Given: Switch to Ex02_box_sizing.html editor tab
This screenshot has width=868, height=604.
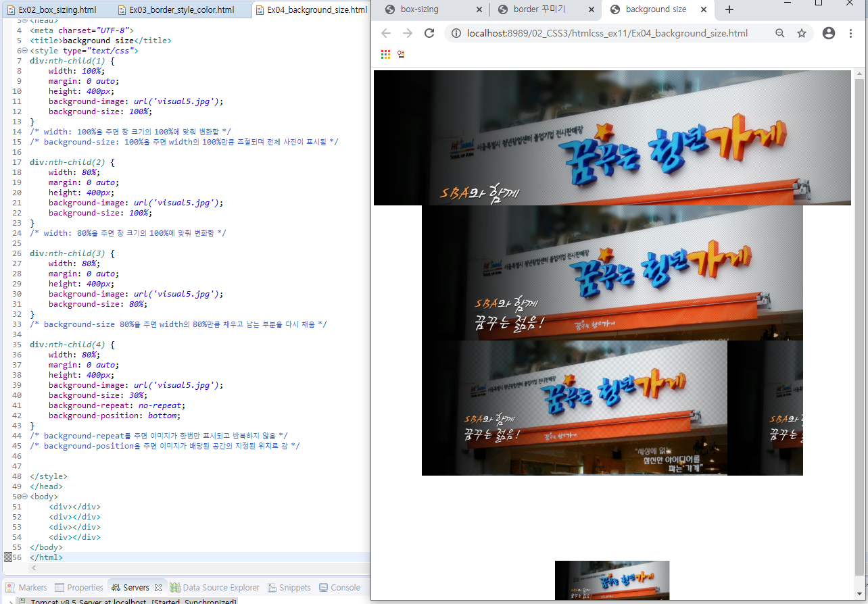Looking at the screenshot, I should (x=52, y=10).
